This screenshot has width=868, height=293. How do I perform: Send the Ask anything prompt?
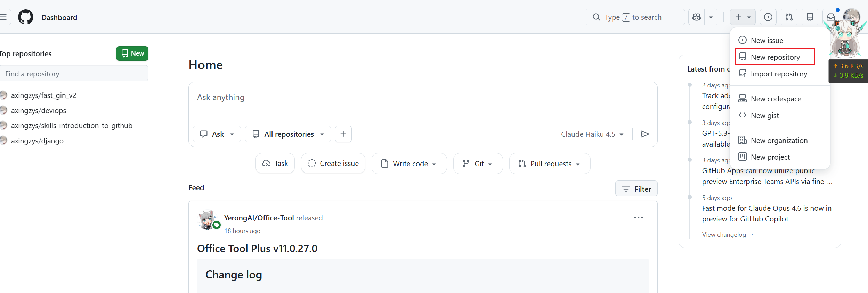click(644, 134)
